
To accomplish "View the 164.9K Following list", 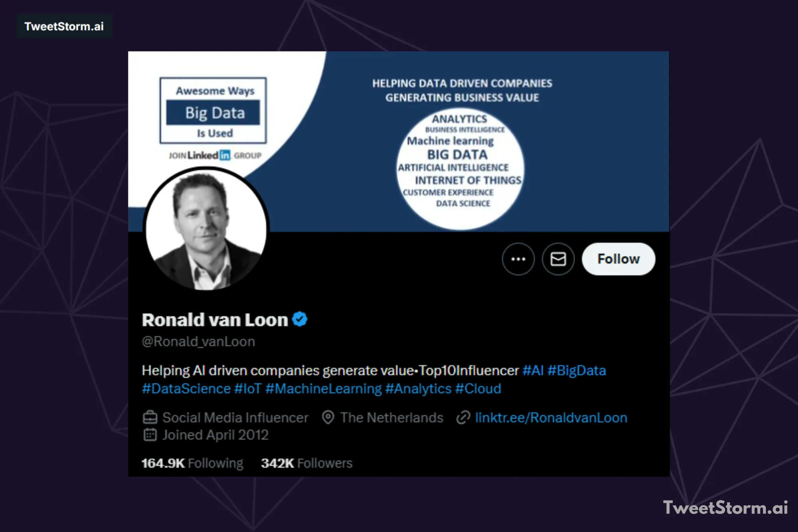I will [192, 463].
